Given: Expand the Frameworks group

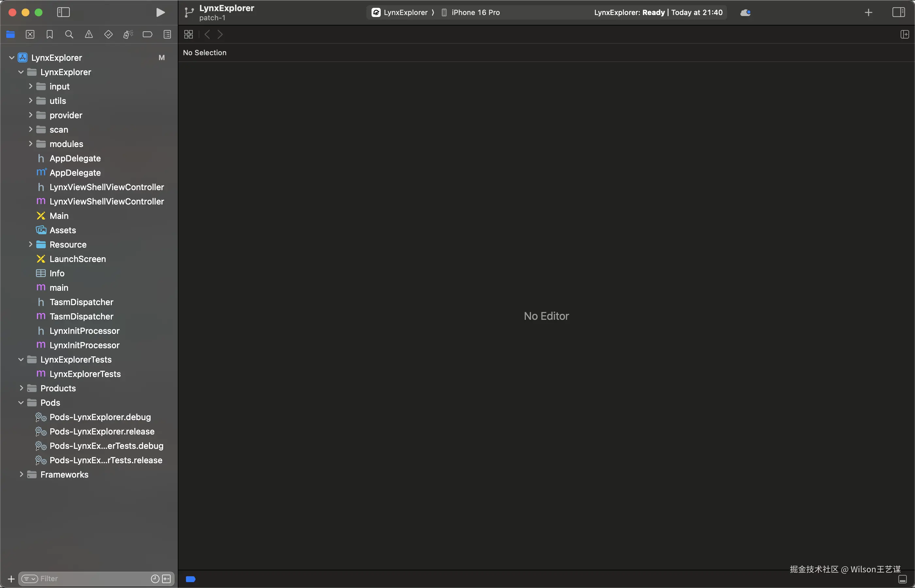Looking at the screenshot, I should tap(21, 475).
